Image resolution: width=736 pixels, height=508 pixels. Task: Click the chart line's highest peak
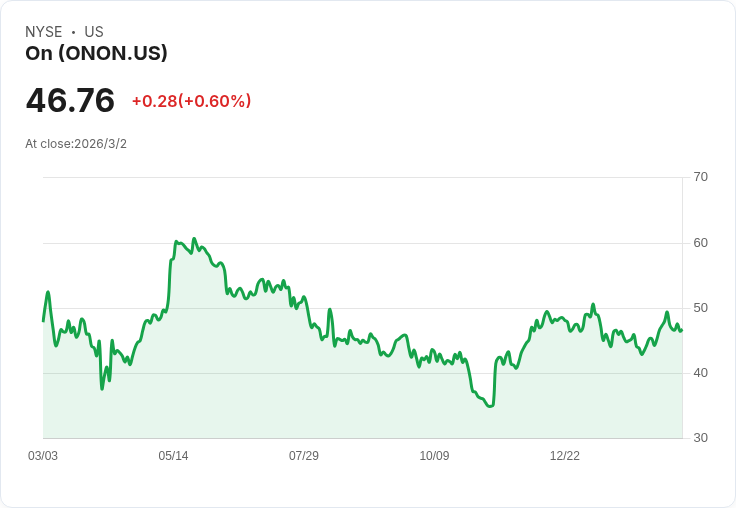click(x=193, y=239)
